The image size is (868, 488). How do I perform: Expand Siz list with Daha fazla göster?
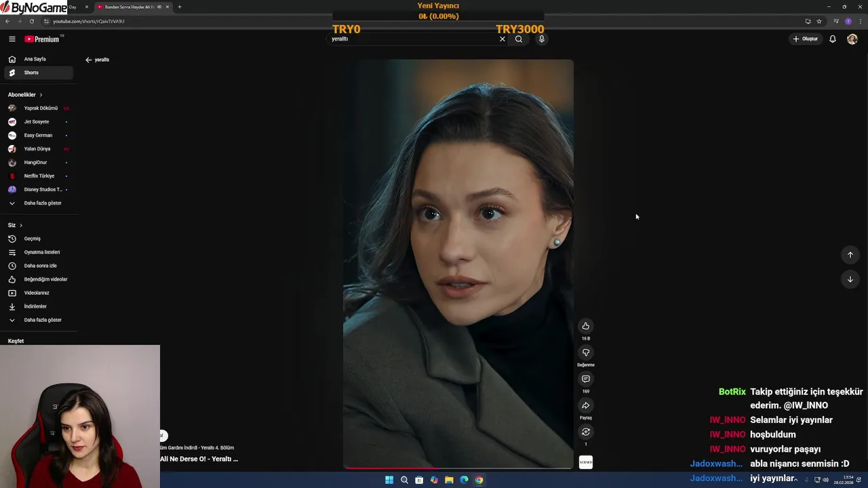39,320
